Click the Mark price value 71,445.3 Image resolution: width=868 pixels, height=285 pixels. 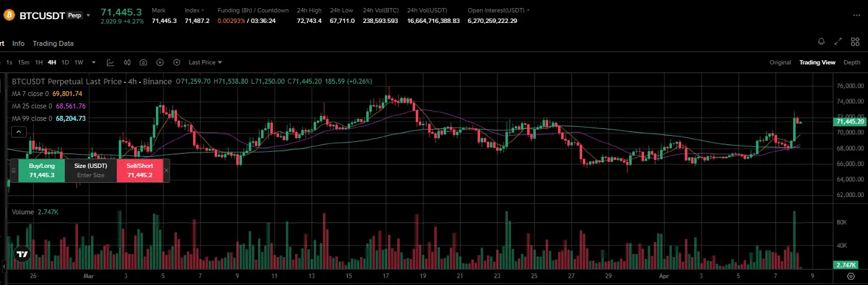[164, 20]
